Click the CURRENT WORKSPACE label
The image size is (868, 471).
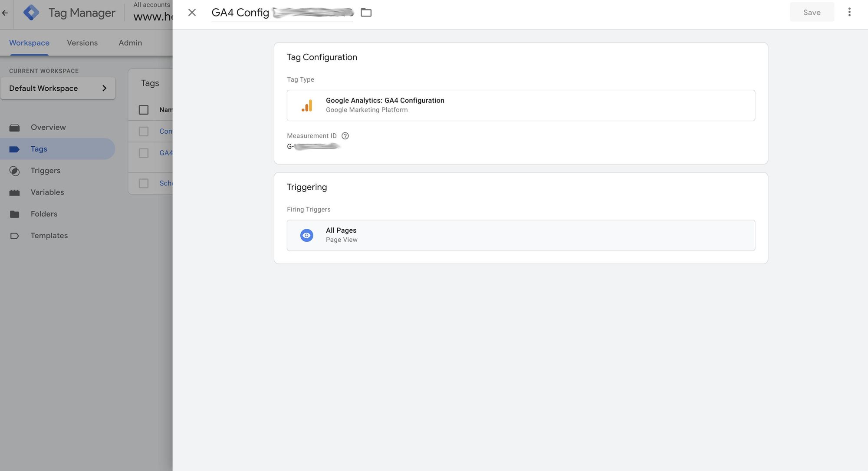(x=44, y=71)
